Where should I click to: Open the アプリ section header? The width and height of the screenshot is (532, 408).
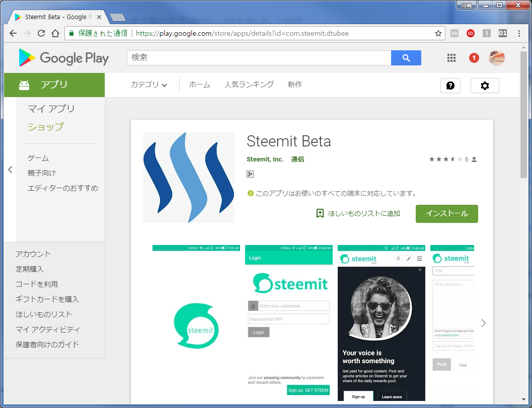click(54, 85)
